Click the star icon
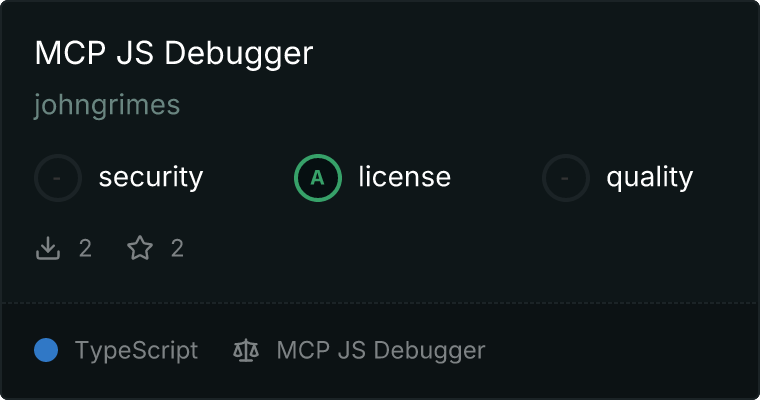 140,248
